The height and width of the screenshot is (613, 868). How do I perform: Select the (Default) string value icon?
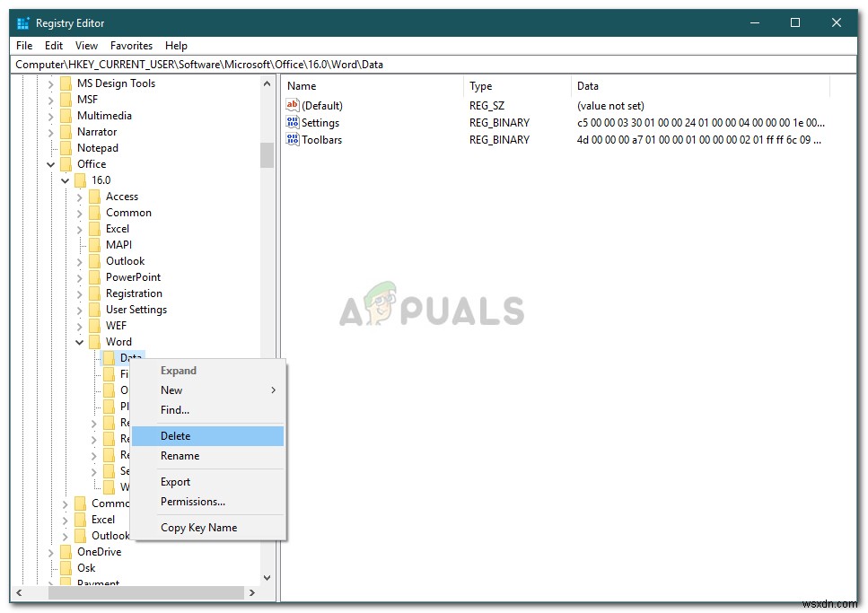(x=293, y=105)
